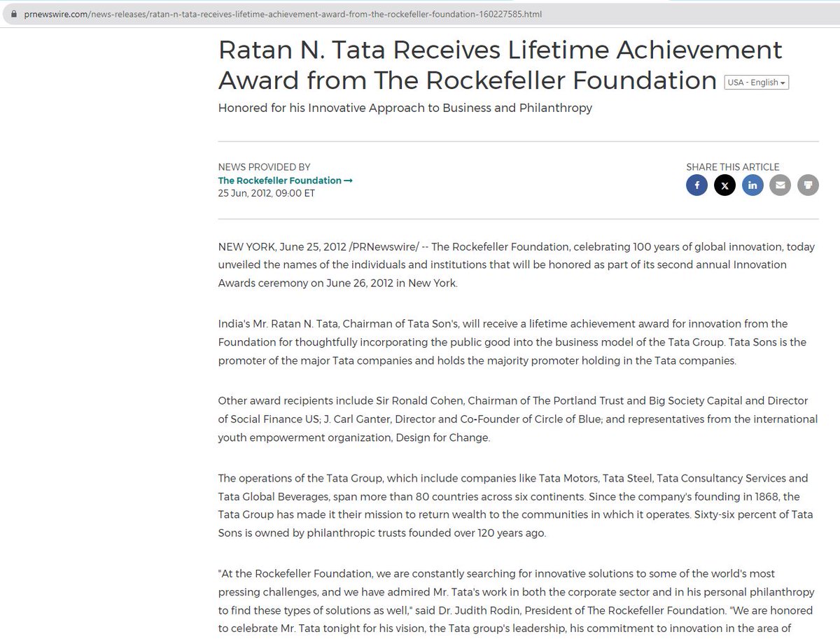Screen dimensions: 840x639
Task: Click the paragraph starting 'Other award recipients include'
Action: point(518,419)
